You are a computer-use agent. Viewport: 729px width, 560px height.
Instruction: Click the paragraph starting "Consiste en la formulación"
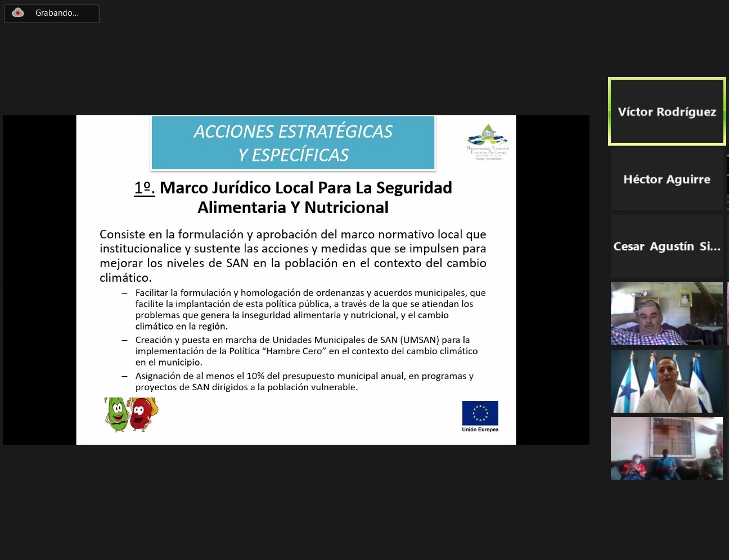[x=292, y=256]
